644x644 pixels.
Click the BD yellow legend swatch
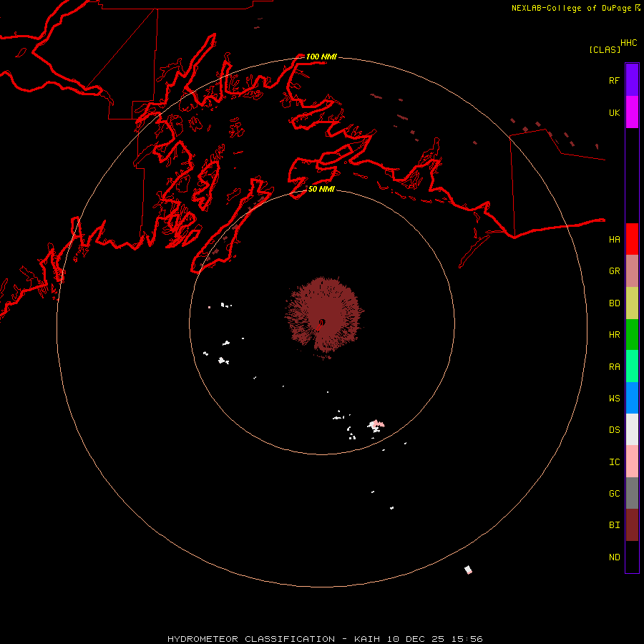pyautogui.click(x=632, y=303)
